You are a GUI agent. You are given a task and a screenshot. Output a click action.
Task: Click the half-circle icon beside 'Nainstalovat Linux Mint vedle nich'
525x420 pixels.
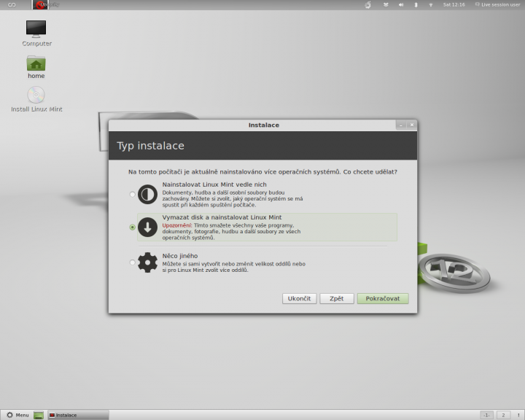point(147,194)
